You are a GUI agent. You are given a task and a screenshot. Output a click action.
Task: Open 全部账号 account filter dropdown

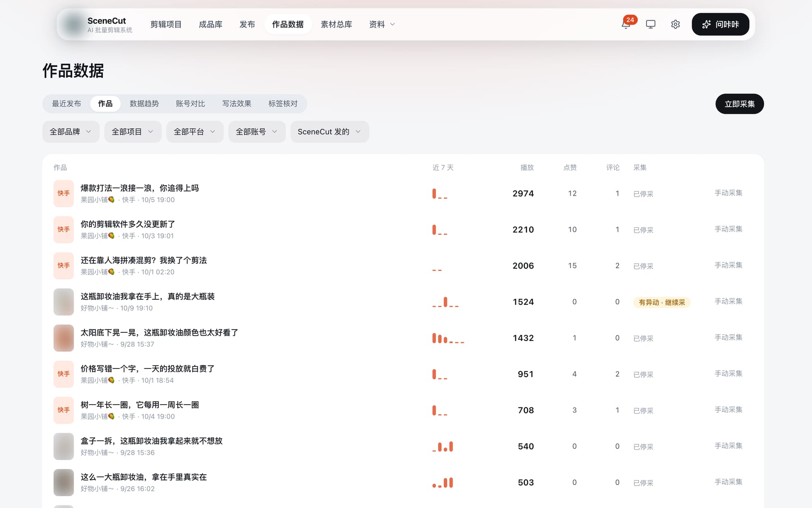point(257,132)
